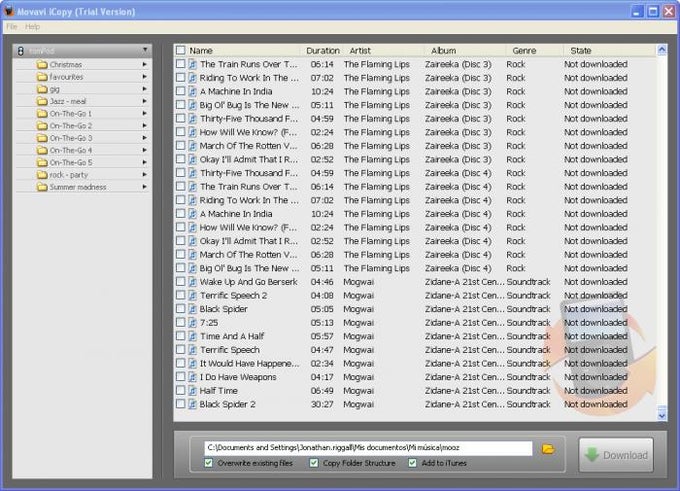
Task: Sort tracks by the State column header
Action: 609,51
